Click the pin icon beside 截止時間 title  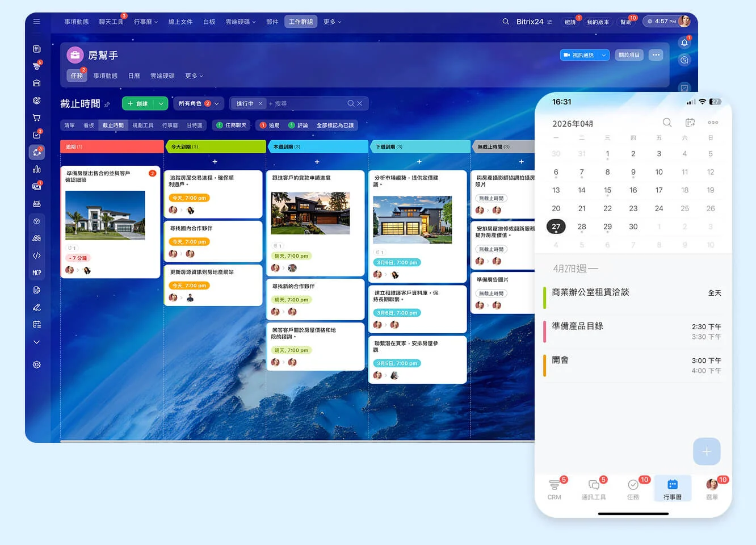(107, 104)
